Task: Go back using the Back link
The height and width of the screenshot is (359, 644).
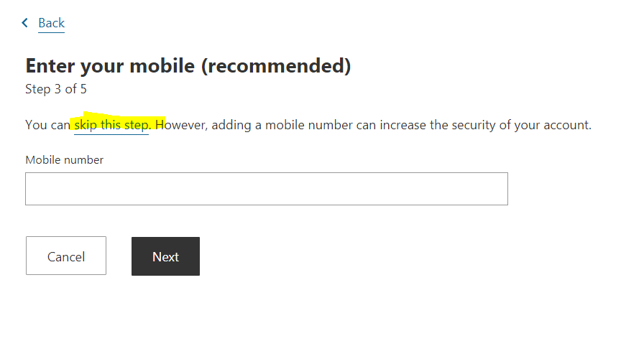Action: click(x=51, y=23)
